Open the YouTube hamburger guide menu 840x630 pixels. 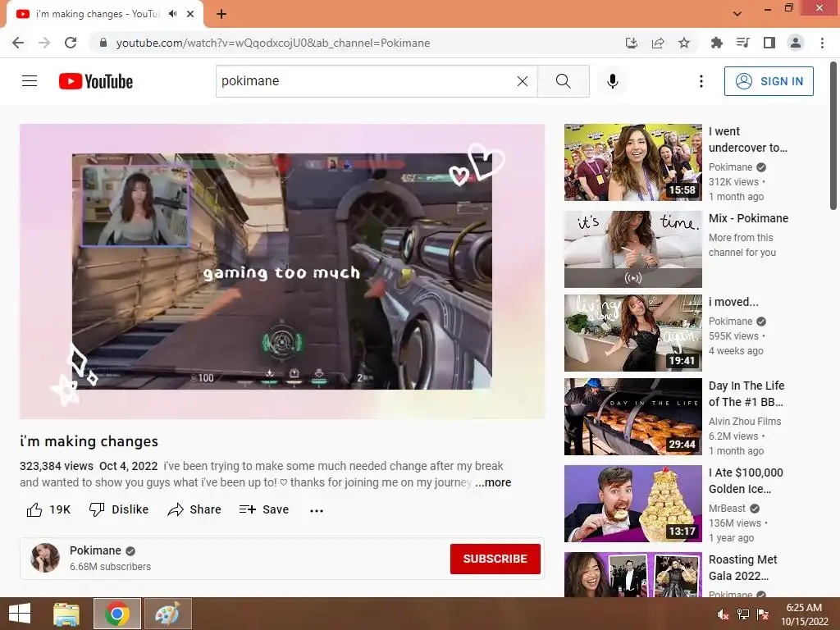point(30,81)
